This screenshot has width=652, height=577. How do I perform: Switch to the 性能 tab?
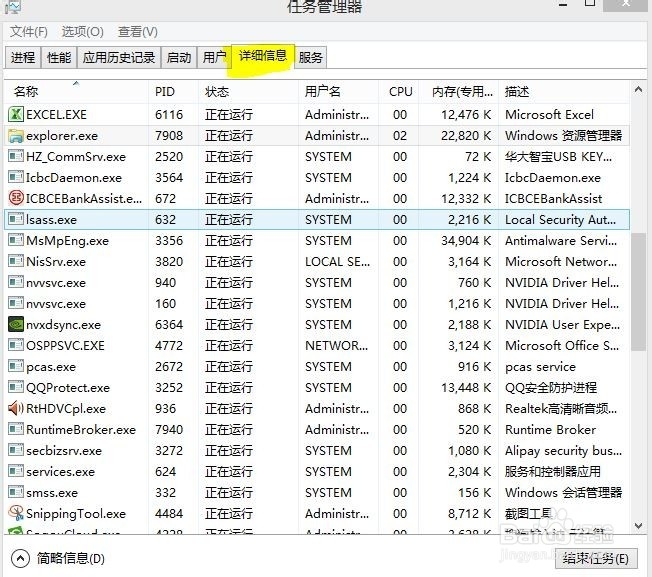pos(59,57)
